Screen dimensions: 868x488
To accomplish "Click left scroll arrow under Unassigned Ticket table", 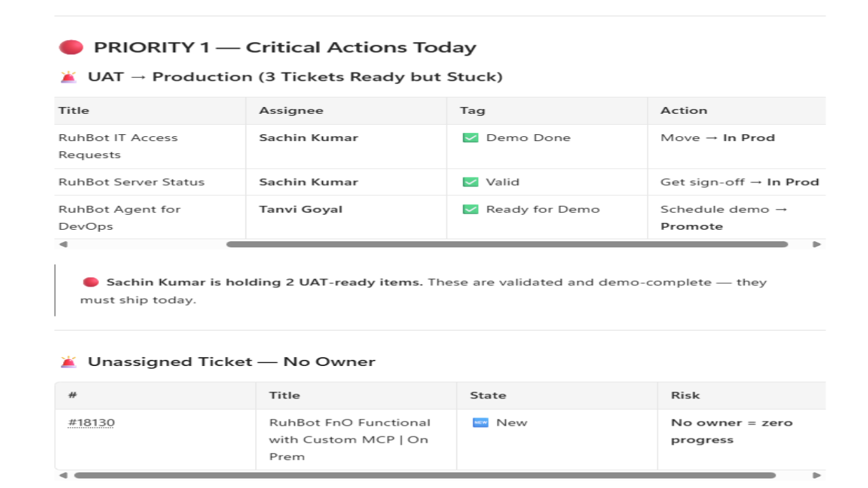I will coord(63,476).
